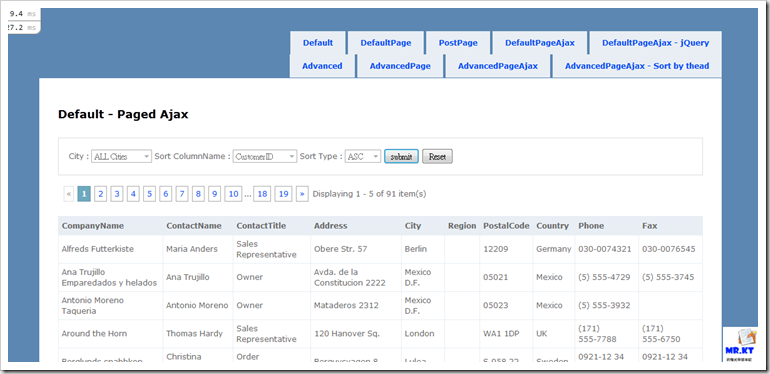
Task: Open AdvancedPageAjax - Sort by thead tab
Action: tap(637, 66)
